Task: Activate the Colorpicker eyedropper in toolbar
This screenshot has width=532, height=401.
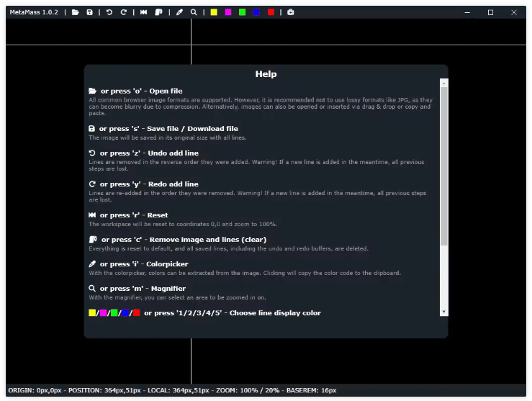Action: coord(179,12)
